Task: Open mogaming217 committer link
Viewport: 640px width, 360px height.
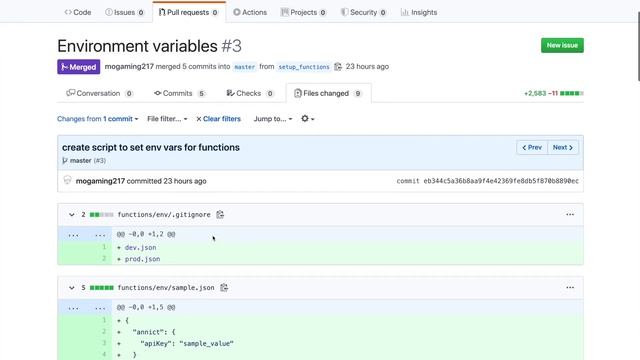Action: [x=100, y=181]
